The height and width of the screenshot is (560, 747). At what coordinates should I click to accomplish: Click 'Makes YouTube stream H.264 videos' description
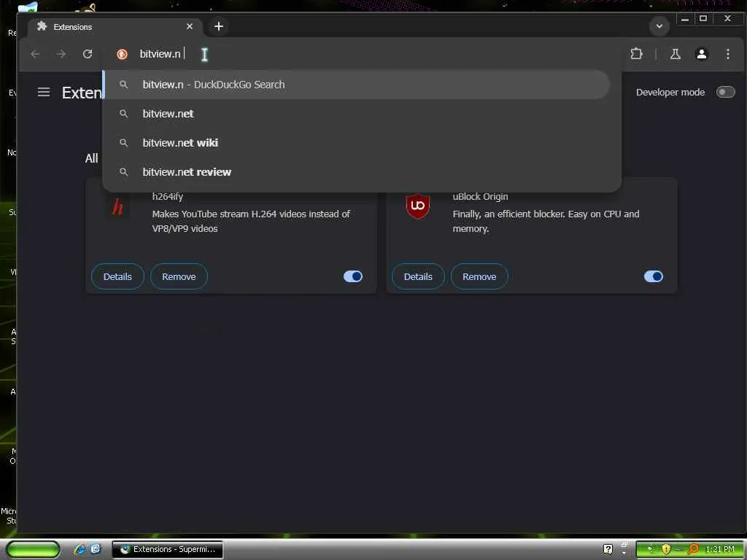(x=251, y=221)
